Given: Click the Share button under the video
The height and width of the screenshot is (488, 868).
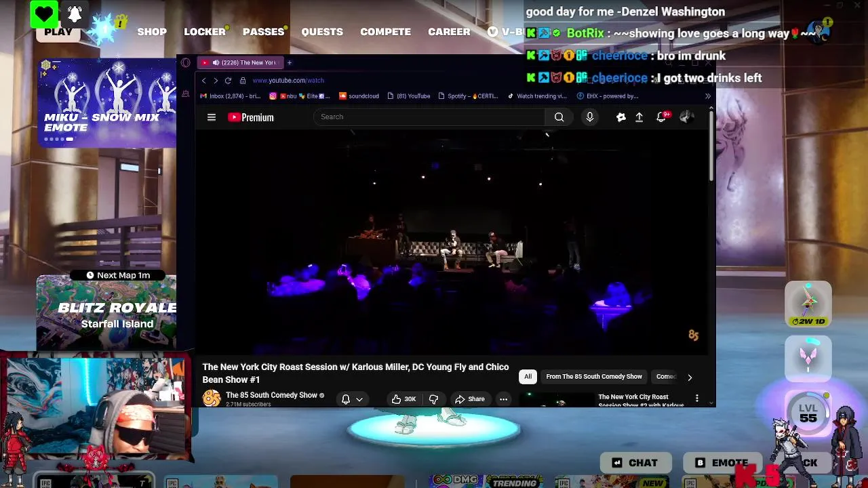Looking at the screenshot, I should pyautogui.click(x=470, y=399).
